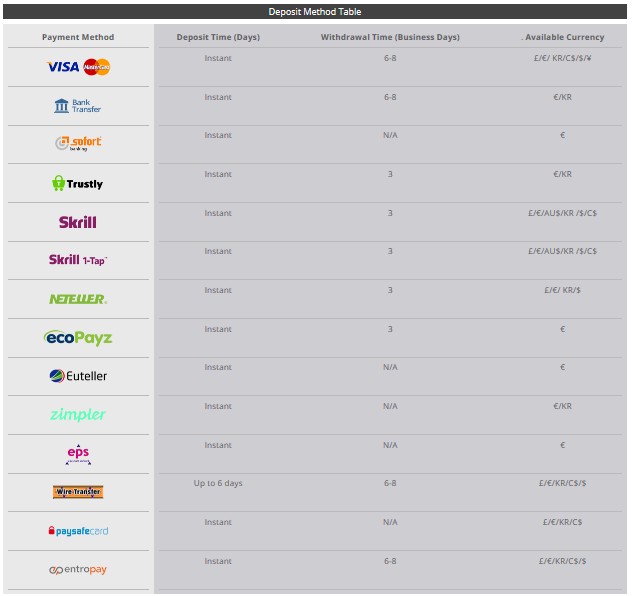Click the Deposit Time (Days) header
This screenshot has width=632, height=596.
pyautogui.click(x=218, y=37)
